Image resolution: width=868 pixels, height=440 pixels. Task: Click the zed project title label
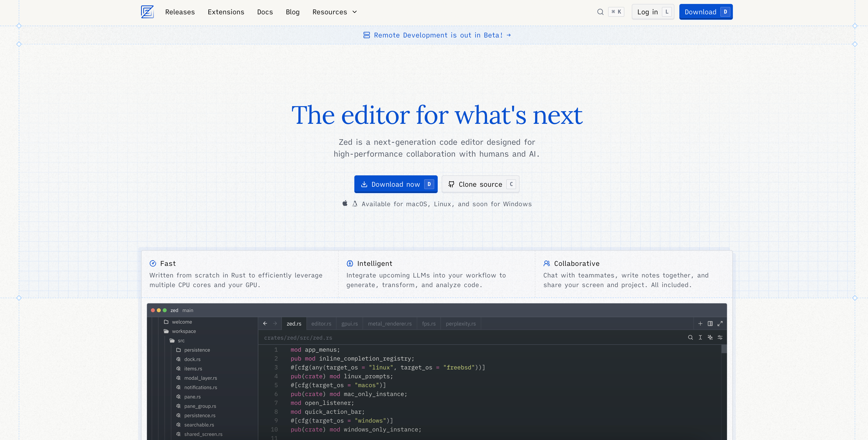pyautogui.click(x=174, y=310)
